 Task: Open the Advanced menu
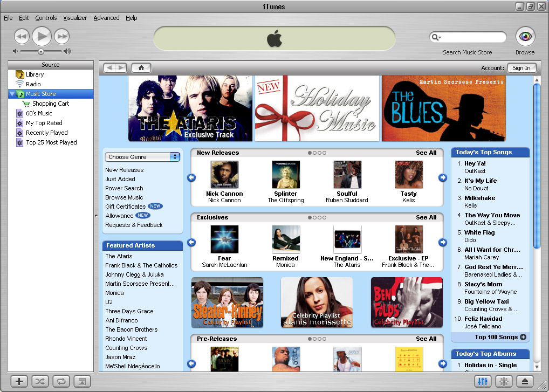point(106,18)
